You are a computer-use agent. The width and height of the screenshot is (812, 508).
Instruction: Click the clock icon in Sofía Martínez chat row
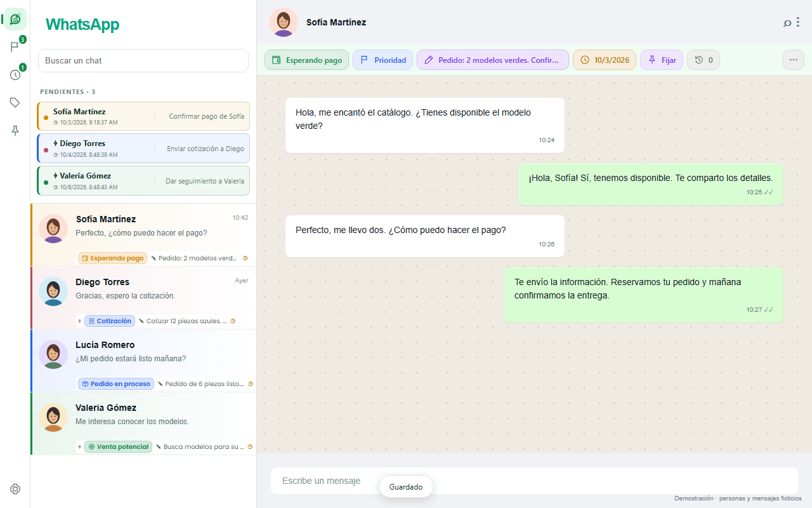click(246, 258)
